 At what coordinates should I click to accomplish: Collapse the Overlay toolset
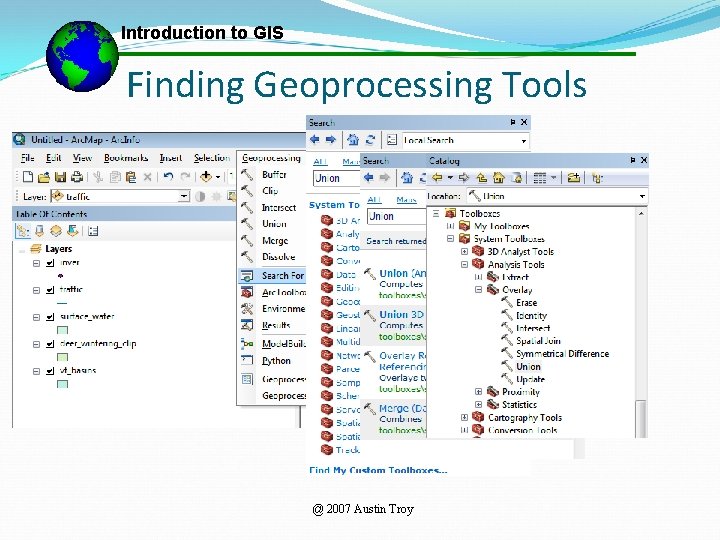click(478, 290)
